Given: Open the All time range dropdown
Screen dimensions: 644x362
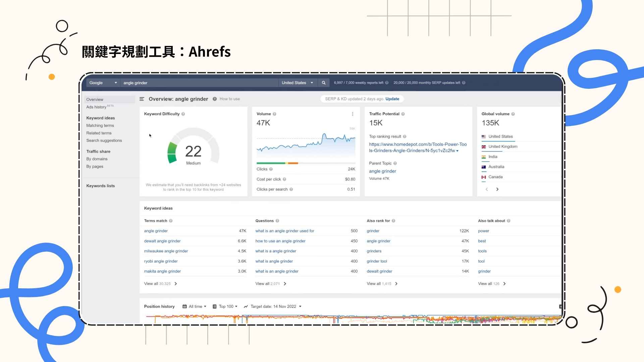Looking at the screenshot, I should [x=194, y=306].
